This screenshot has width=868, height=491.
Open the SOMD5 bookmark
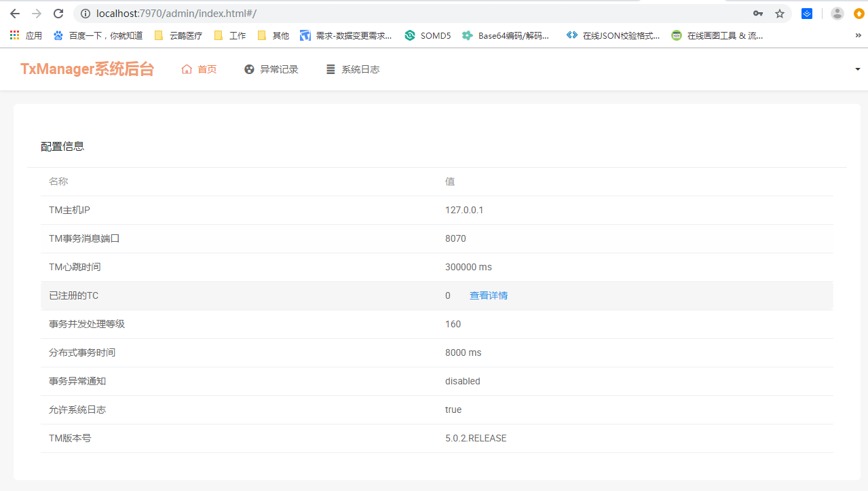click(x=428, y=35)
